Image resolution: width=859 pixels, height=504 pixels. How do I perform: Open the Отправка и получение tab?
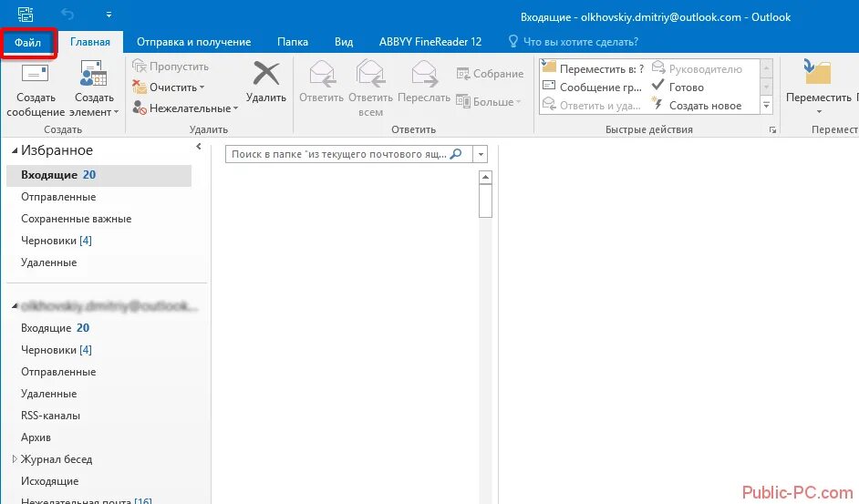(x=193, y=42)
